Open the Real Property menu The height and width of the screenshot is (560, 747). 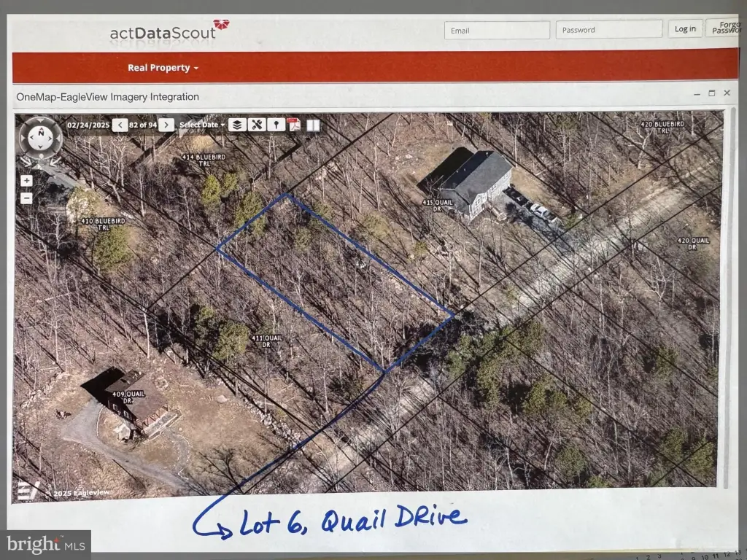(163, 68)
